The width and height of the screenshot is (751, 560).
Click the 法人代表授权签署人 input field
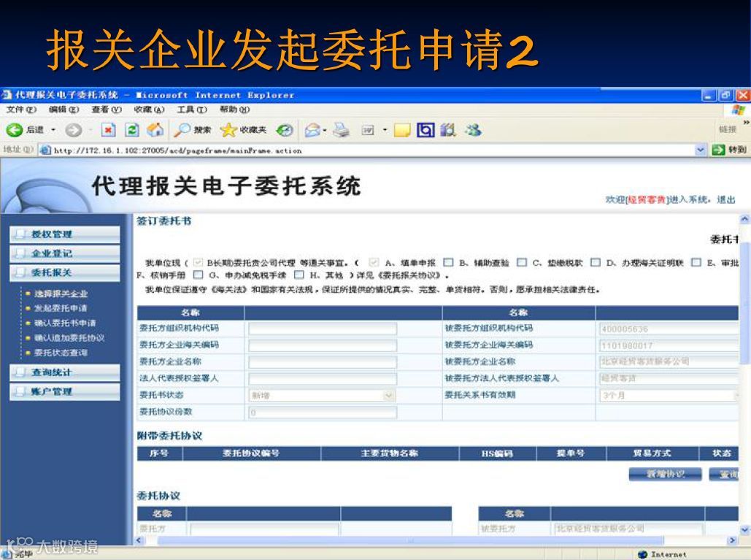323,379
